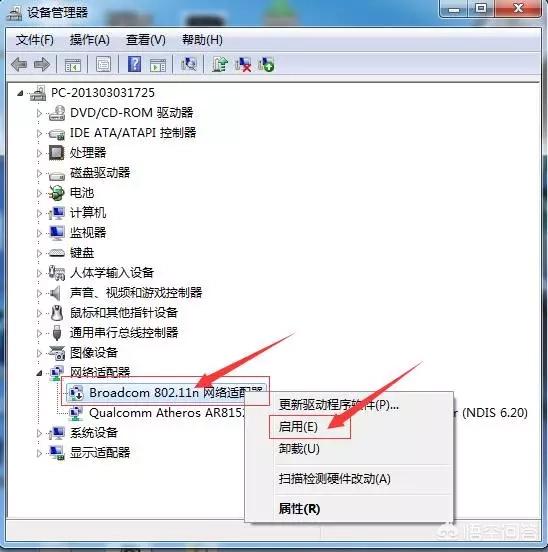Select Qualcomm Atheros AR8152 adapter item
Viewport: 548px width, 552px height.
pos(167,413)
